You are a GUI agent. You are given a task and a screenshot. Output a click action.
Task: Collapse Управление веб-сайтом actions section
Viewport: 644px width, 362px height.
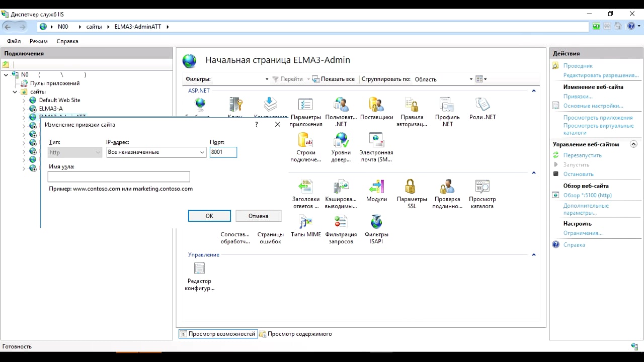point(633,144)
